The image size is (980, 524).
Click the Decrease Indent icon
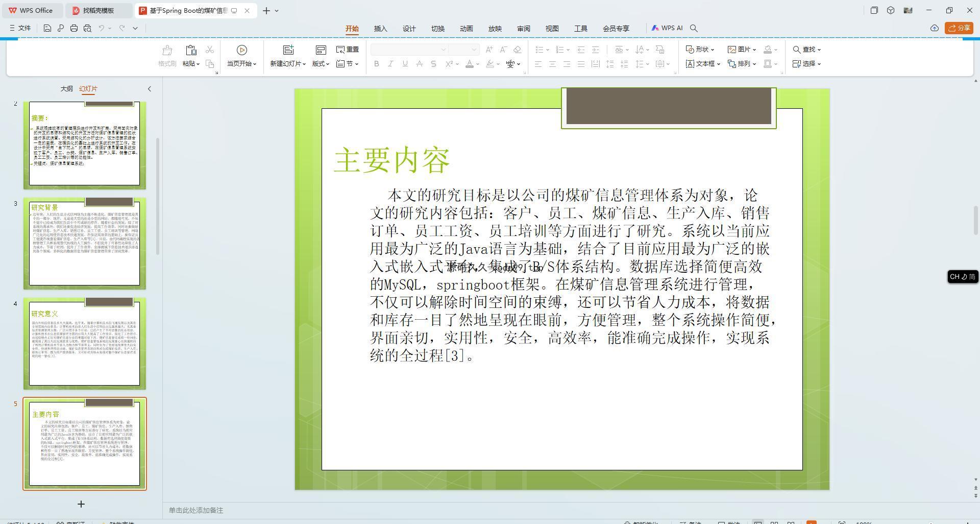tap(581, 50)
